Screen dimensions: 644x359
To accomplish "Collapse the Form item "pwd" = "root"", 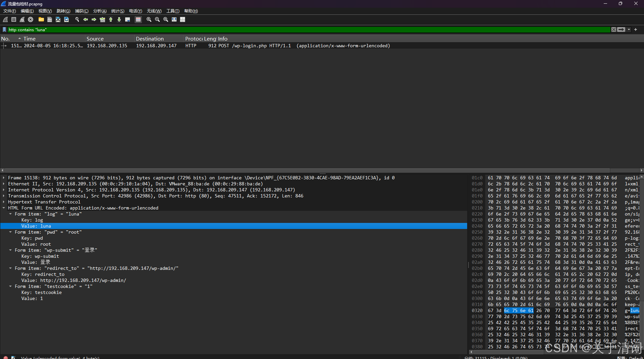I will coord(10,232).
